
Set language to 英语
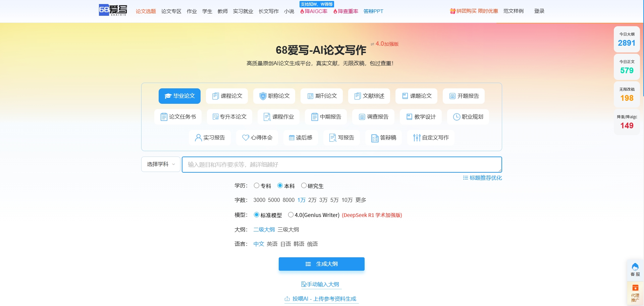272,244
